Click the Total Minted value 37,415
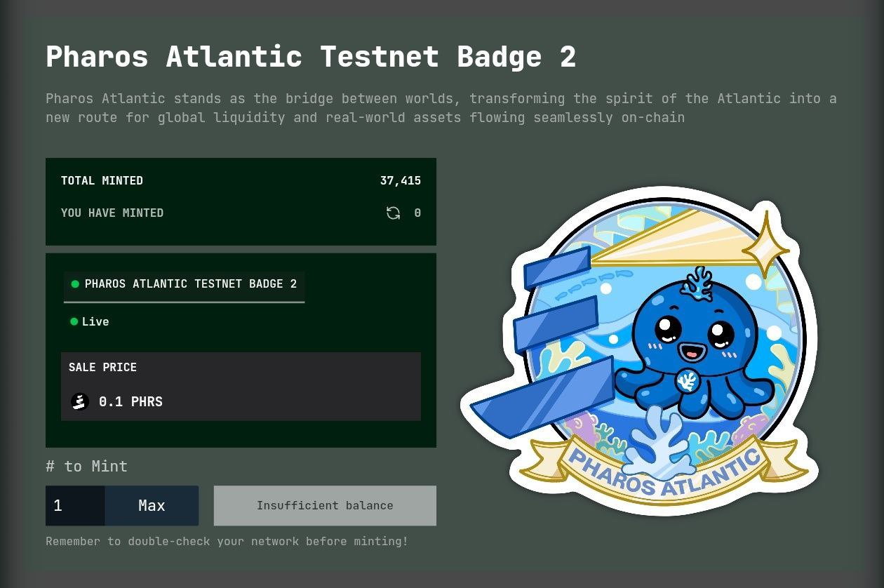This screenshot has height=588, width=884. [x=400, y=181]
